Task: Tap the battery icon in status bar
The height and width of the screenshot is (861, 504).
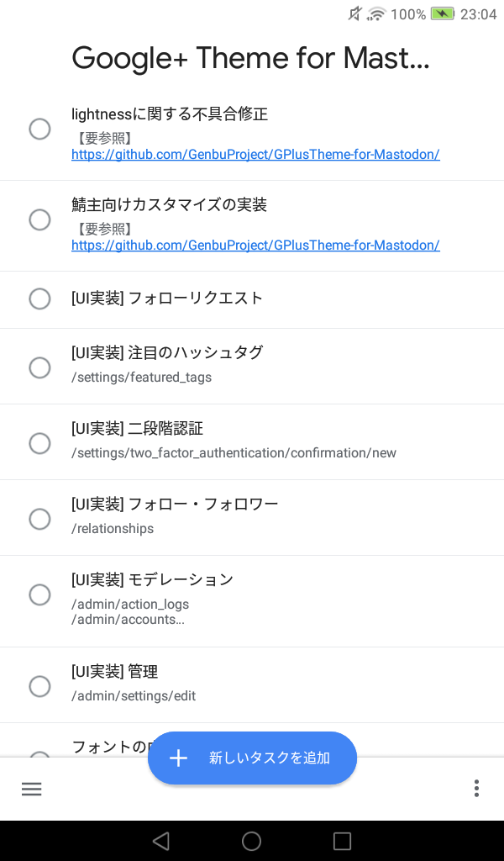Action: (442, 14)
